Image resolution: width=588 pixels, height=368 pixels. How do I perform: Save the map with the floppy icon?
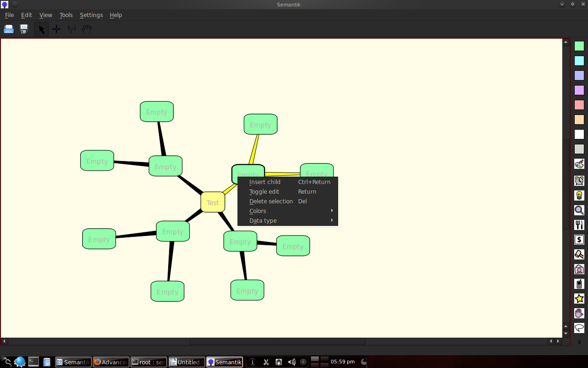point(24,29)
